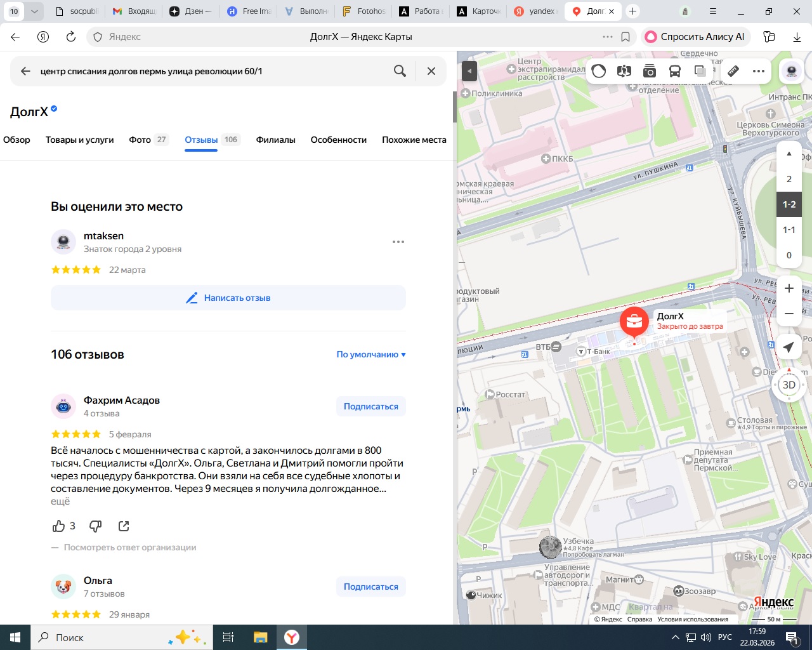Screen dimensions: 812x650
Task: Dislike Фахрим Асадов's review
Action: [96, 526]
